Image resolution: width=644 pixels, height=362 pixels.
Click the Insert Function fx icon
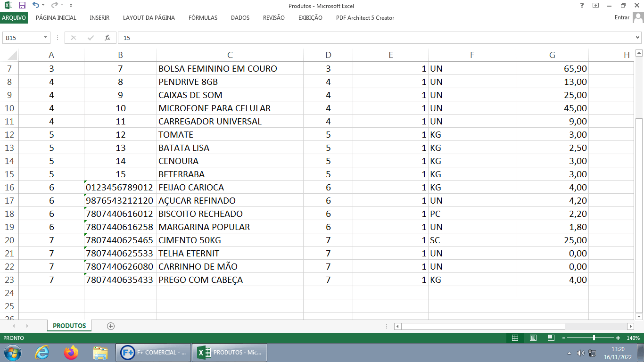pyautogui.click(x=107, y=38)
